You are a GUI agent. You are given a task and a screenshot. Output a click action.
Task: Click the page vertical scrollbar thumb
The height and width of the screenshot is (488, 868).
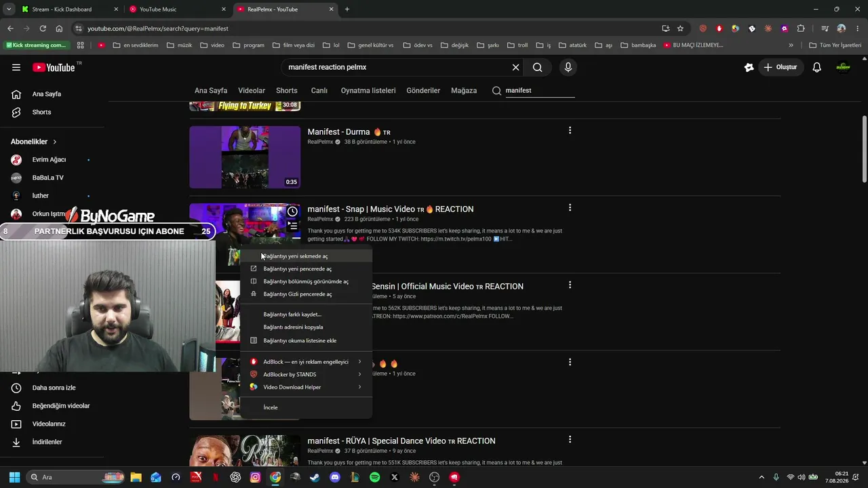pyautogui.click(x=864, y=149)
